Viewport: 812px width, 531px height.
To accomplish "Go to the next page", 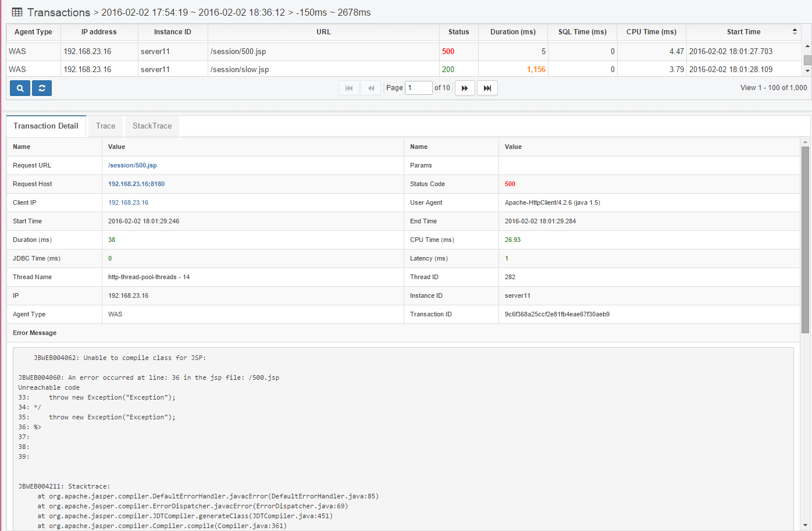I will coord(465,88).
